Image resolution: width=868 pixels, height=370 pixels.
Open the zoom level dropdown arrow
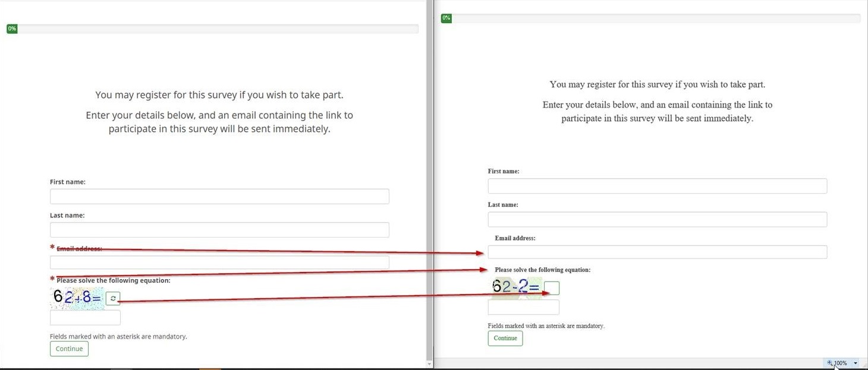tap(856, 363)
